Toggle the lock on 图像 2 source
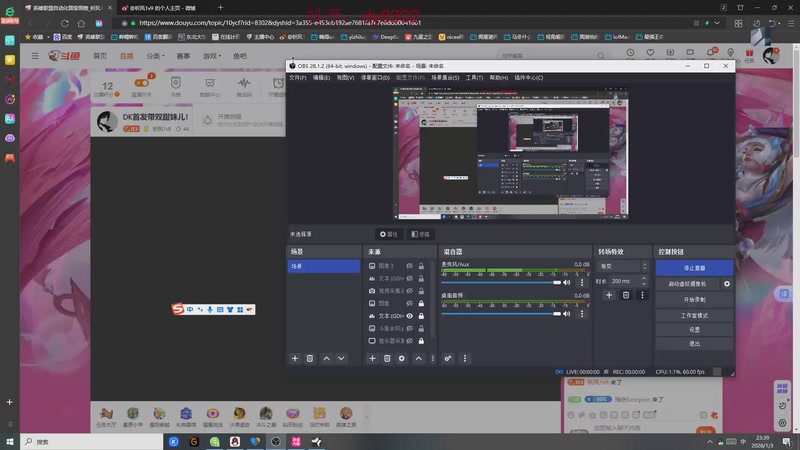This screenshot has width=800, height=450. coord(421,266)
